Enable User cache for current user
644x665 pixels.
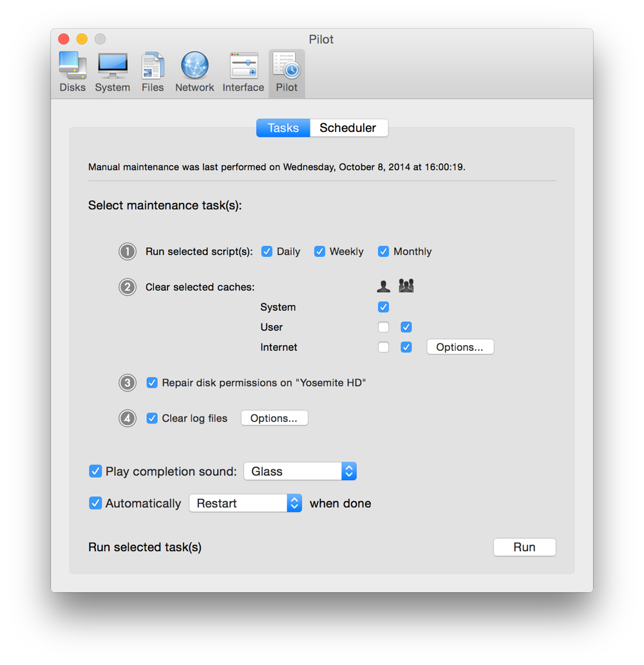(x=384, y=327)
